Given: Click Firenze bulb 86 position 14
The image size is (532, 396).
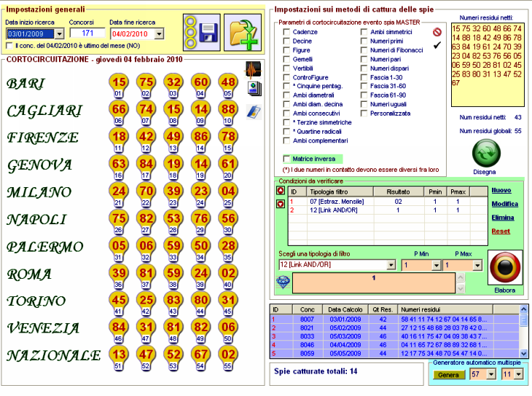Looking at the screenshot, I should pyautogui.click(x=201, y=139).
